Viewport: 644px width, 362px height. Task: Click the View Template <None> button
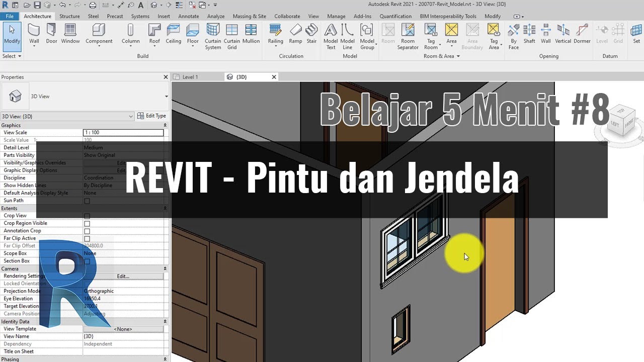(x=123, y=329)
